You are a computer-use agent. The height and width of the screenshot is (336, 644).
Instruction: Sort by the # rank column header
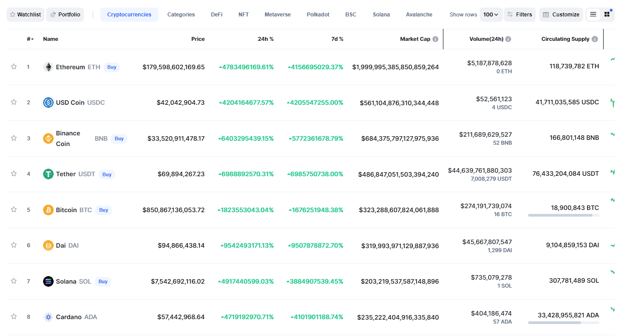tap(30, 39)
